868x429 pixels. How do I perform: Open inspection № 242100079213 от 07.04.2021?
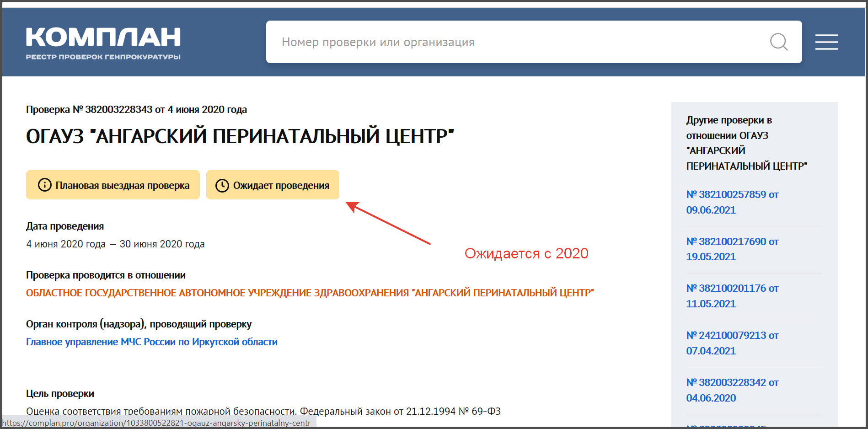coord(732,343)
